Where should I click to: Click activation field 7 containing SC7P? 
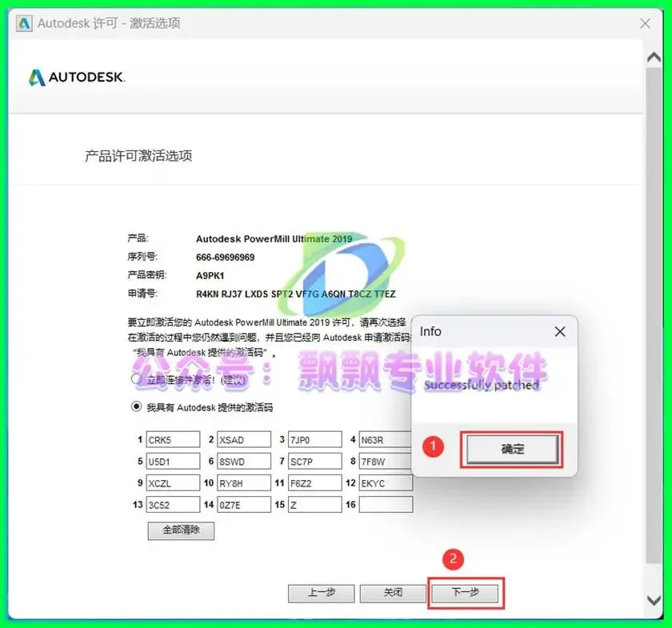pyautogui.click(x=315, y=462)
